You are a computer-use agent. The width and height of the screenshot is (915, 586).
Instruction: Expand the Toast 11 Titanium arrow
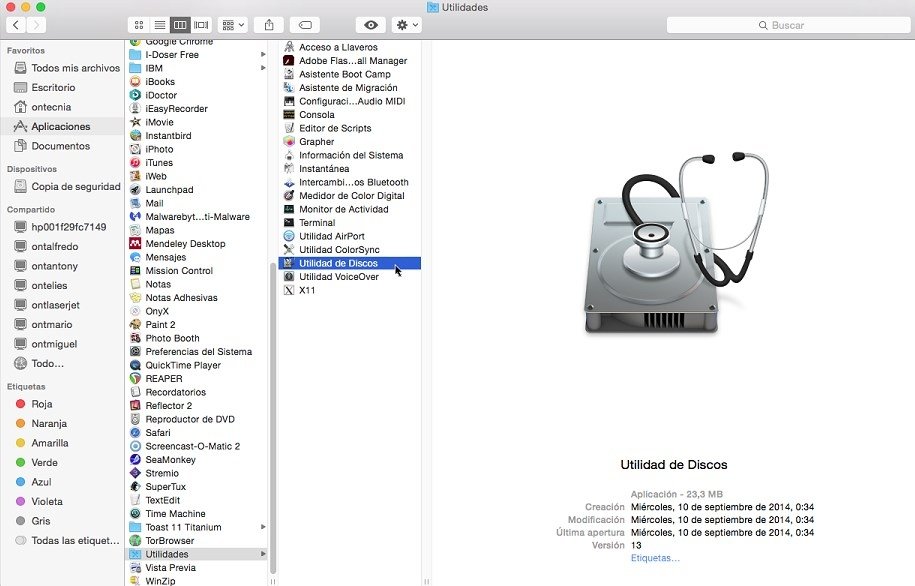click(263, 527)
